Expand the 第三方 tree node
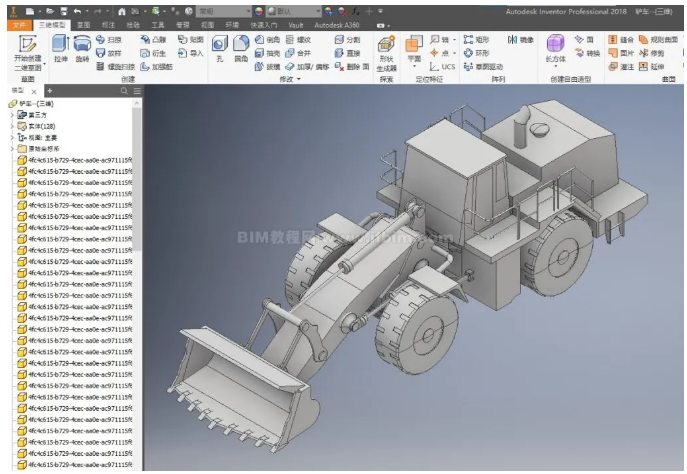This screenshot has height=474, width=687. coord(12,115)
